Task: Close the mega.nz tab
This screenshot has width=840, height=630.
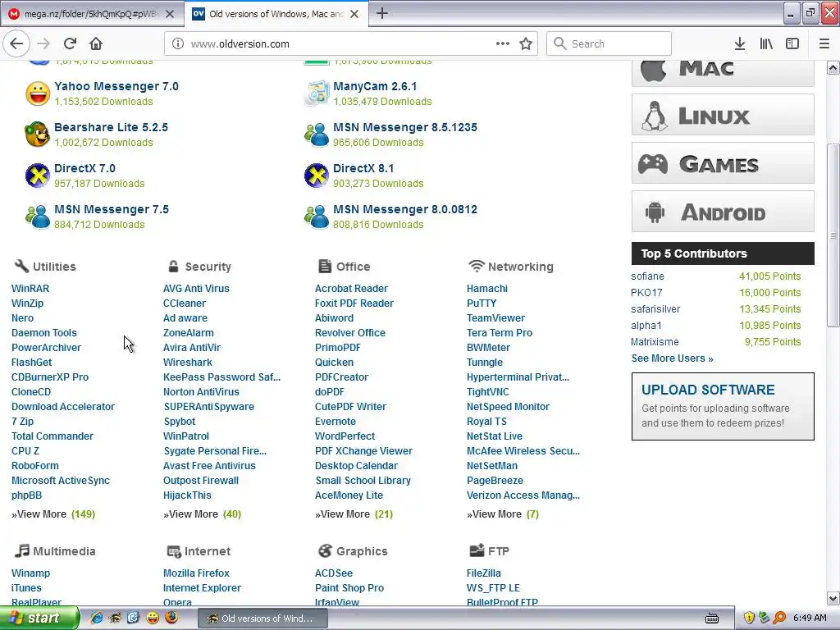Action: (x=170, y=14)
